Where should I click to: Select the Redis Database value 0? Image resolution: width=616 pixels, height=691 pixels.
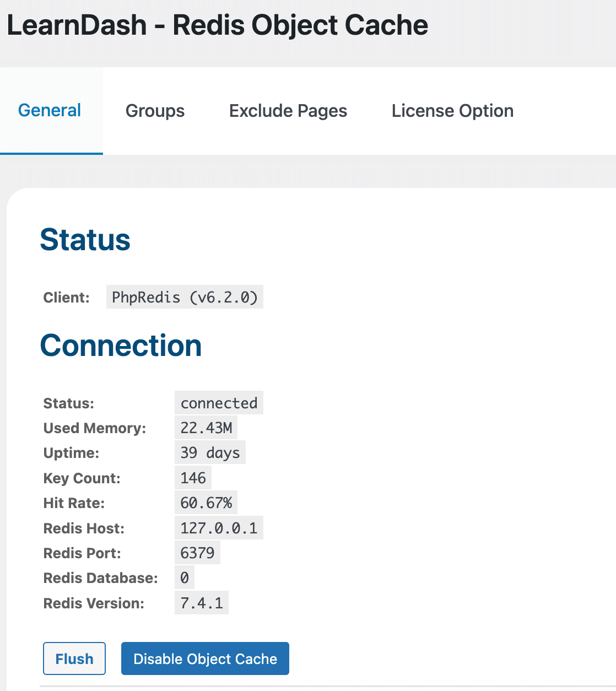185,577
